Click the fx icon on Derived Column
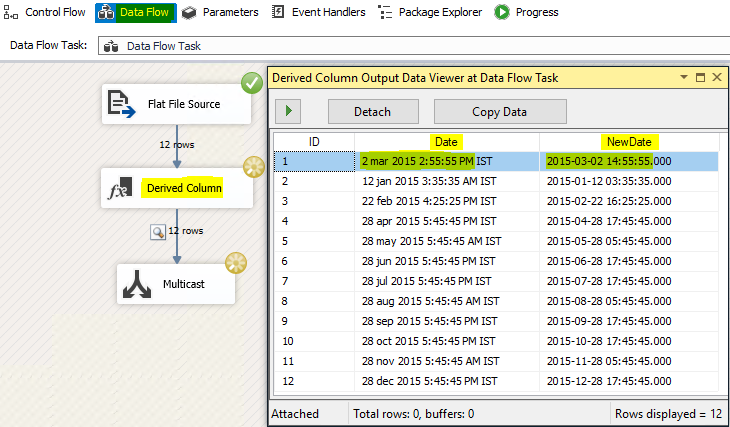Image resolution: width=730 pixels, height=427 pixels. (x=120, y=188)
